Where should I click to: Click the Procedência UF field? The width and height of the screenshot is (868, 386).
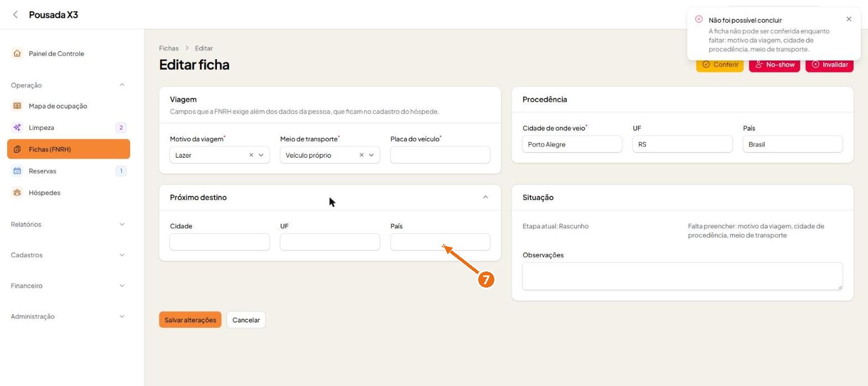click(682, 144)
